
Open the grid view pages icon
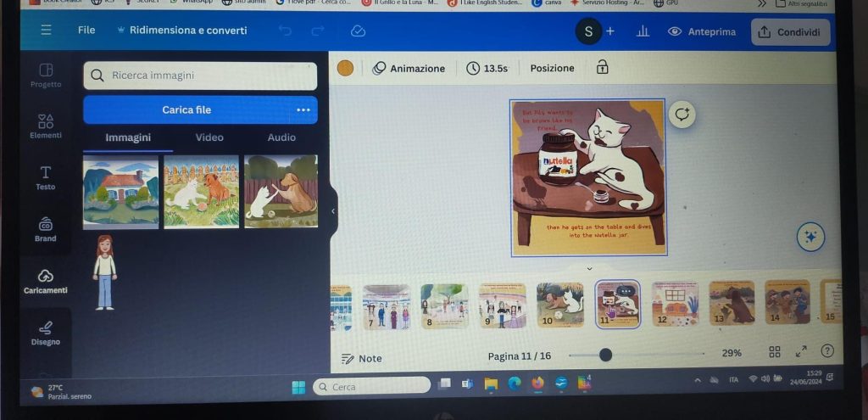pyautogui.click(x=775, y=352)
